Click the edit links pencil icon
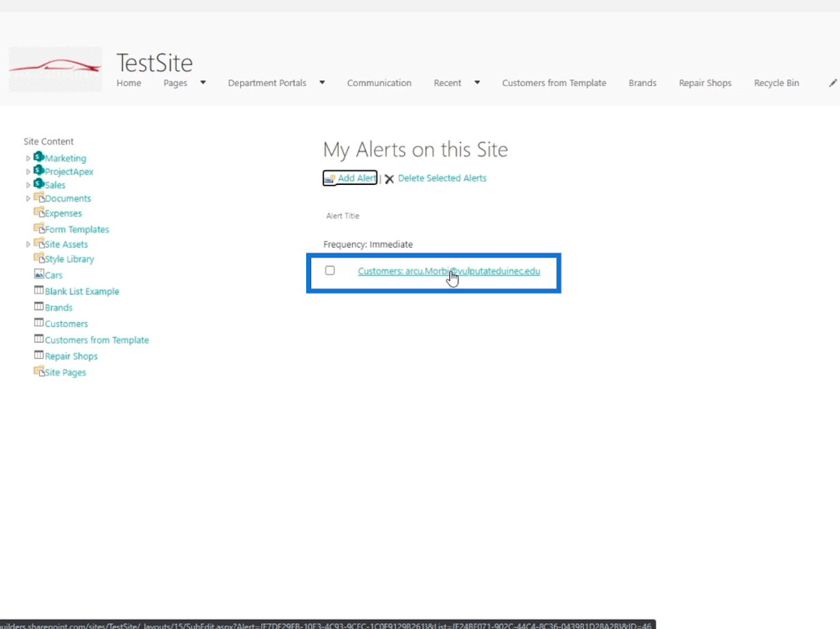This screenshot has height=629, width=840. (832, 83)
